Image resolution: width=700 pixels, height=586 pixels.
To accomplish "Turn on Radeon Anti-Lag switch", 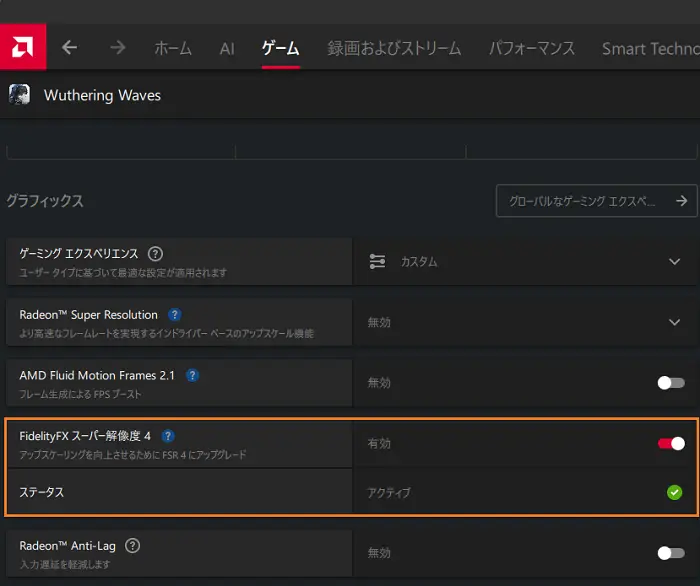I will [670, 552].
